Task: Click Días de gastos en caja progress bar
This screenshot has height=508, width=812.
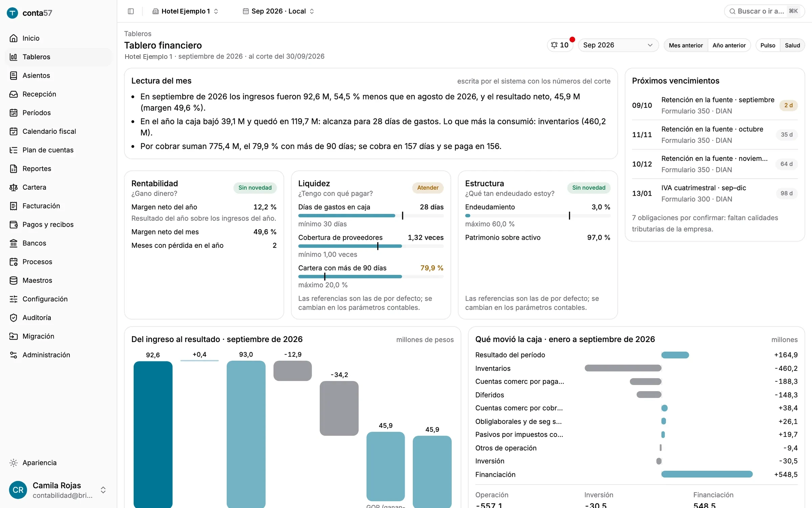Action: tap(371, 216)
